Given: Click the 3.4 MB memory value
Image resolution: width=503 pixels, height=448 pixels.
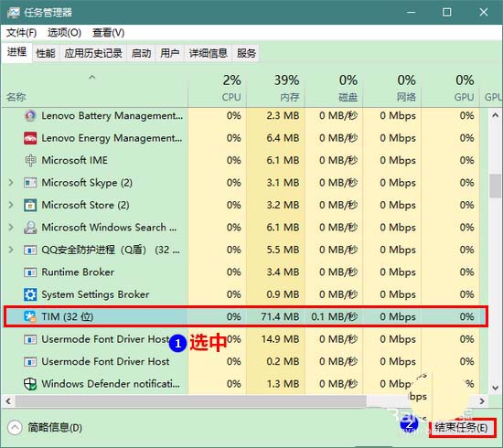Looking at the screenshot, I should pyautogui.click(x=283, y=272).
